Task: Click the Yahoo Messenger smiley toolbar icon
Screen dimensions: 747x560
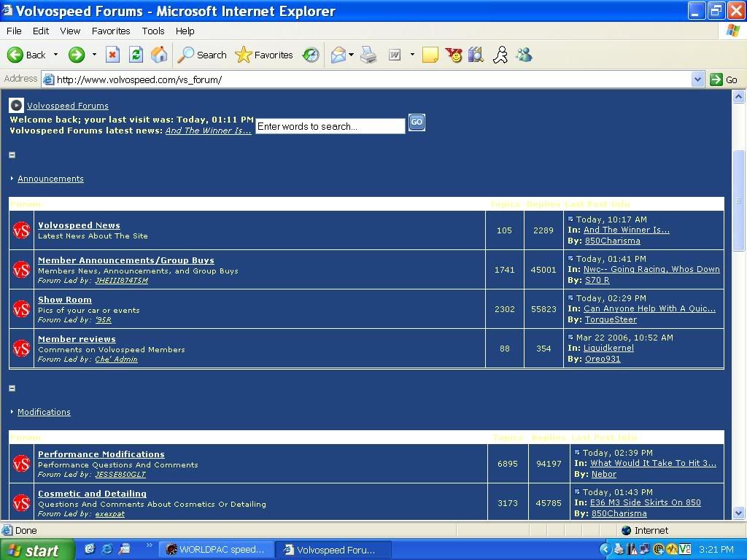Action: coord(454,55)
